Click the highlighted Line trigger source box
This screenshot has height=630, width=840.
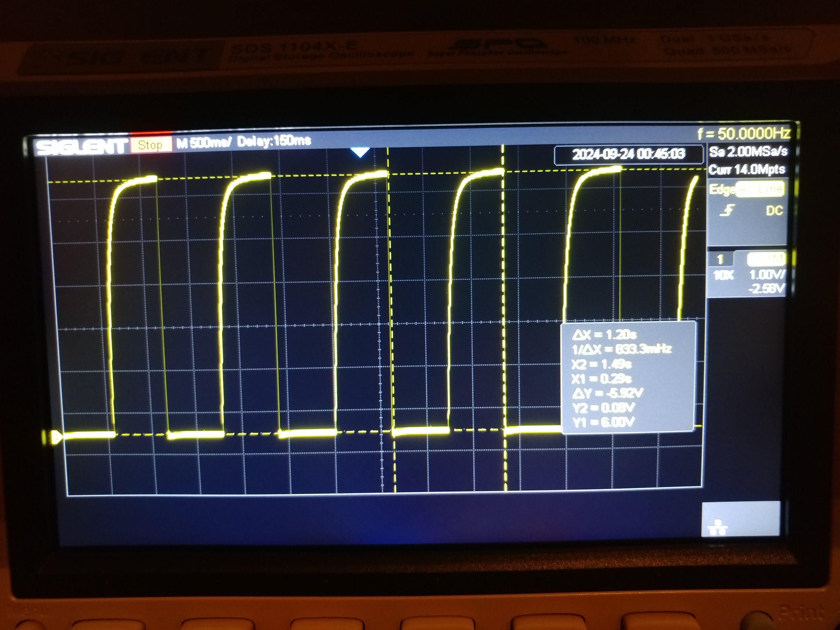pyautogui.click(x=760, y=189)
